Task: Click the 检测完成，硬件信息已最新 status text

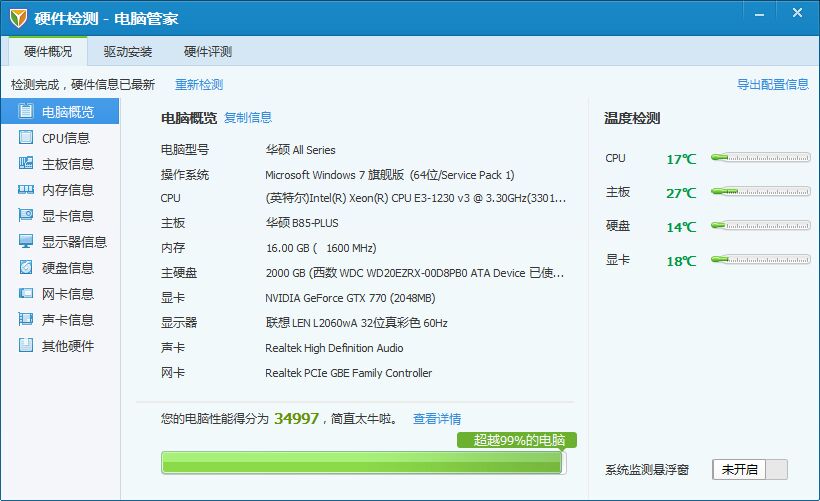Action: [x=83, y=85]
